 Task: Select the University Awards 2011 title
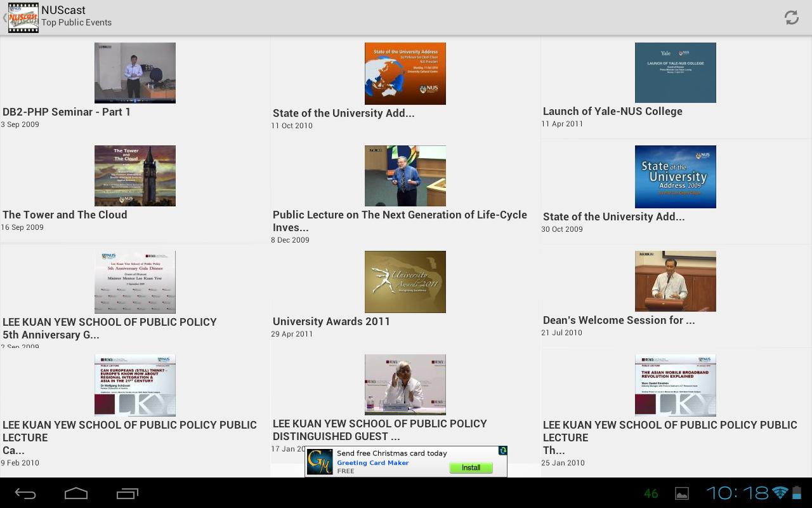click(331, 321)
